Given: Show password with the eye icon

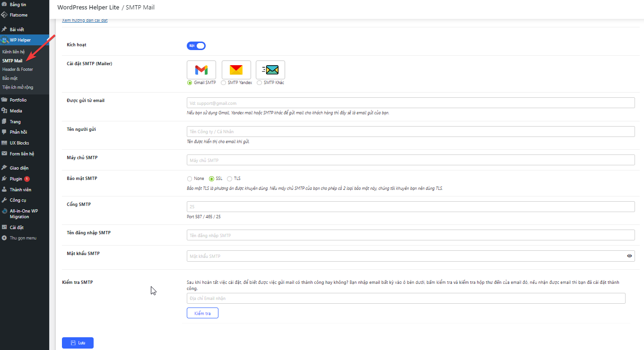Looking at the screenshot, I should tap(629, 256).
